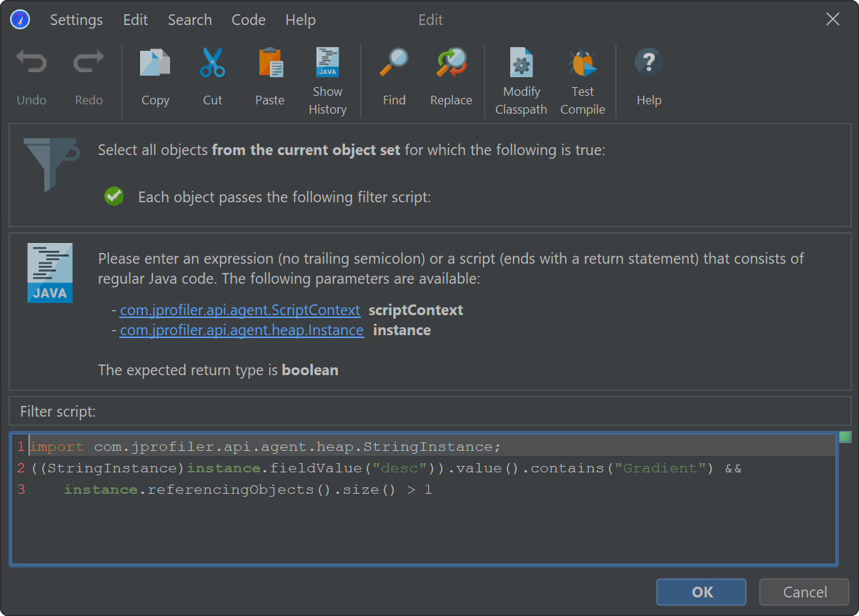Click the import line in script editor

pyautogui.click(x=266, y=447)
